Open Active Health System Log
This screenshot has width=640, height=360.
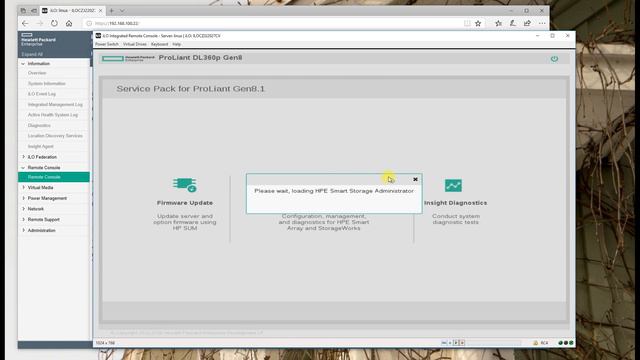53,115
